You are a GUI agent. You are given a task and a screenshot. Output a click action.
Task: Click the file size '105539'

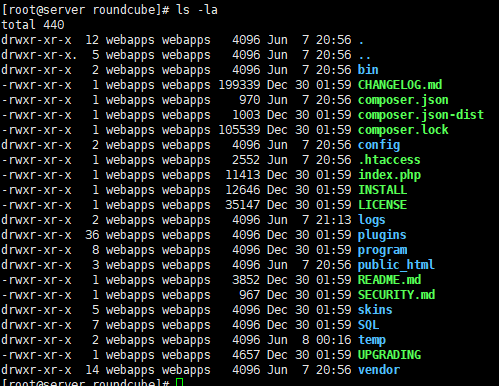pos(239,130)
